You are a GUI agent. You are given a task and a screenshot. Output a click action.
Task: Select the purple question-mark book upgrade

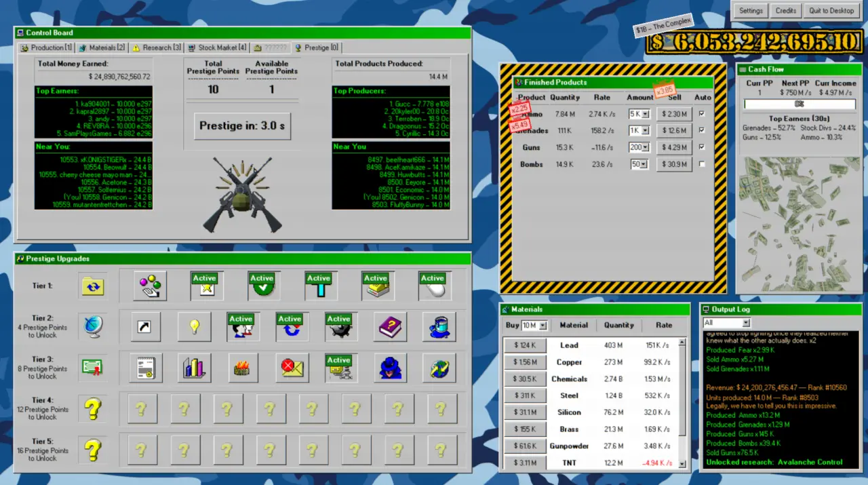(390, 327)
